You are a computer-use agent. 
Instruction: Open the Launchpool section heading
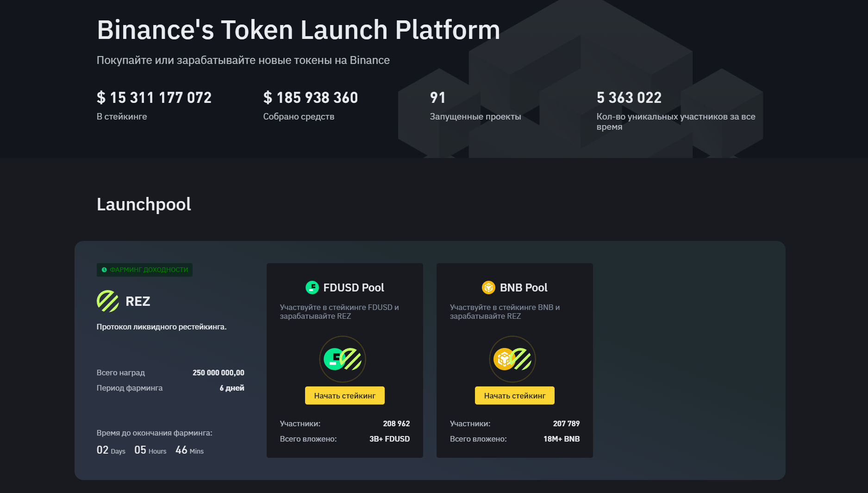coord(144,204)
